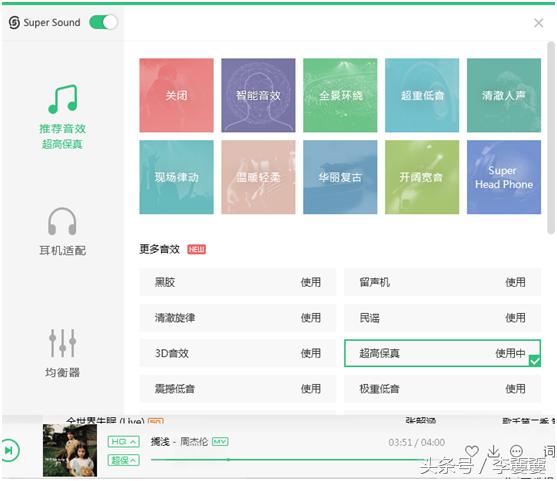Toggle the Super Sound switch off
Viewport: 557px width, 481px height.
(x=103, y=22)
